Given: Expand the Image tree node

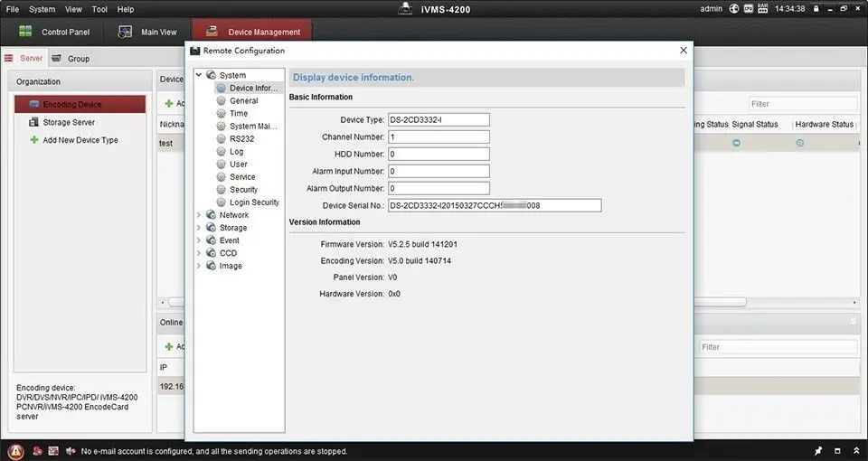Looking at the screenshot, I should tap(199, 266).
